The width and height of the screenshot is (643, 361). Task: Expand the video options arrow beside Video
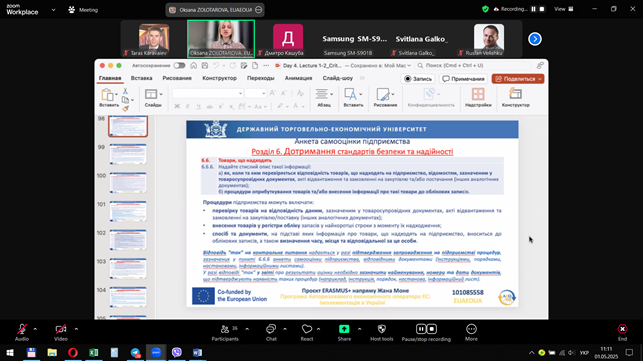point(76,329)
